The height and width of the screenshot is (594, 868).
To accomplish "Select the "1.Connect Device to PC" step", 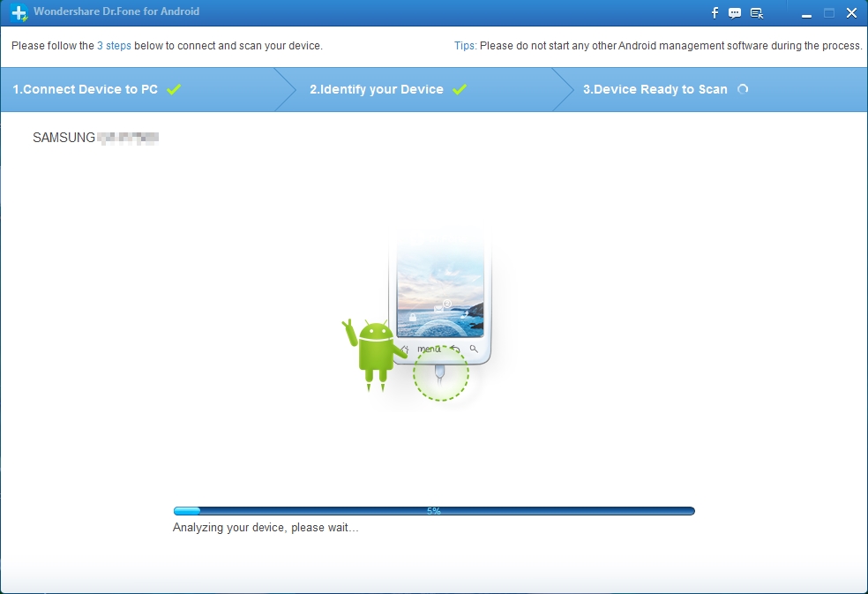I will click(x=85, y=89).
